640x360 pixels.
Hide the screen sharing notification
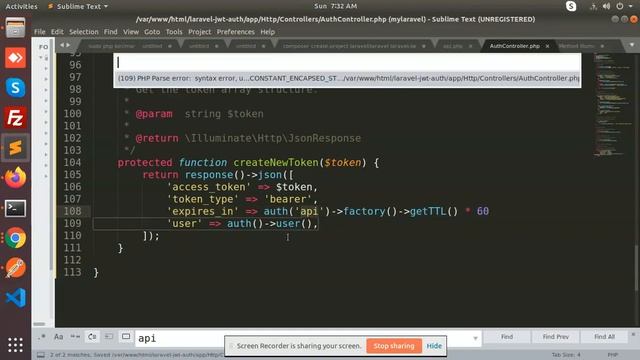click(434, 346)
